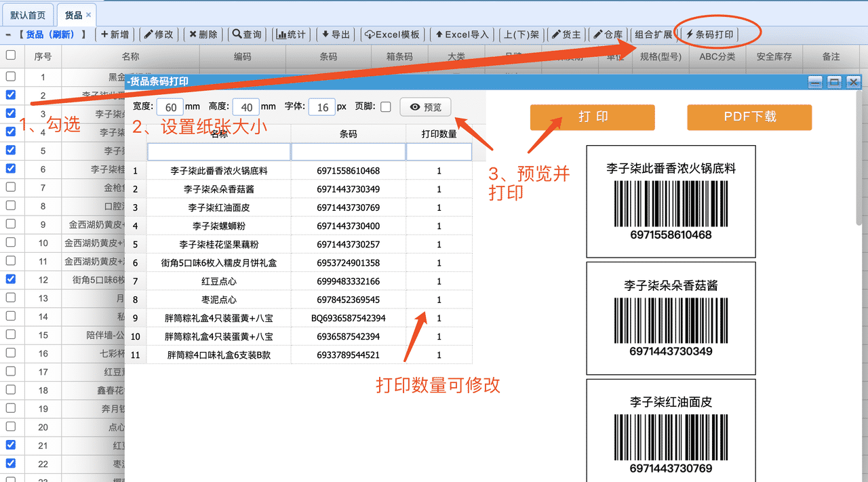Viewport: 868px width, 482px height.
Task: Click the print quantity for 枣泥点心
Action: [x=439, y=300]
